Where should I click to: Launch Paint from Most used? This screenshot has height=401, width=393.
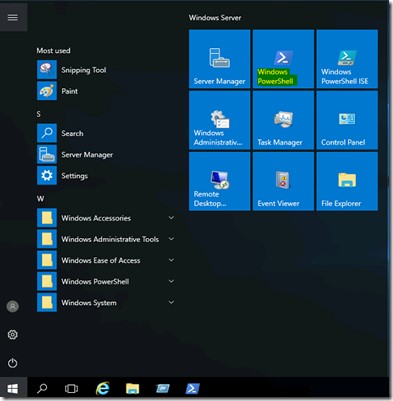click(106, 91)
